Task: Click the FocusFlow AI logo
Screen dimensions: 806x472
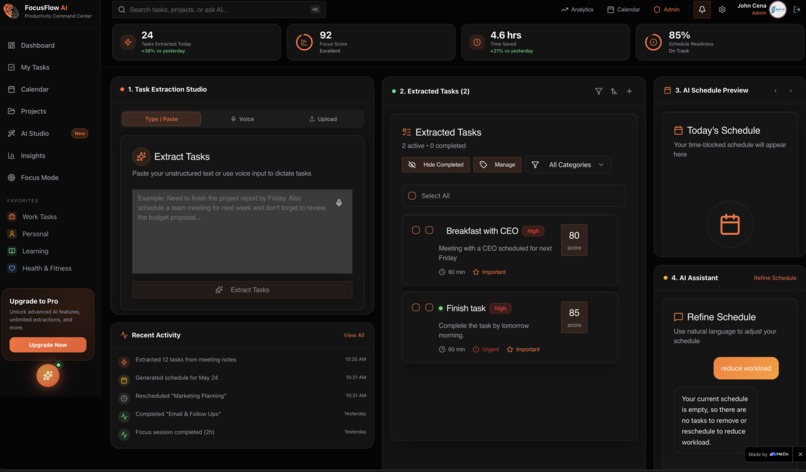Action: [x=11, y=10]
